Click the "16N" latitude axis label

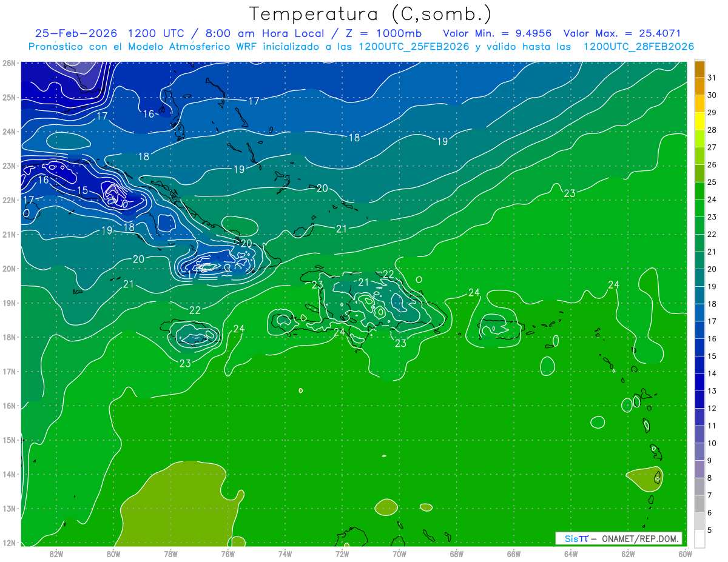(9, 406)
